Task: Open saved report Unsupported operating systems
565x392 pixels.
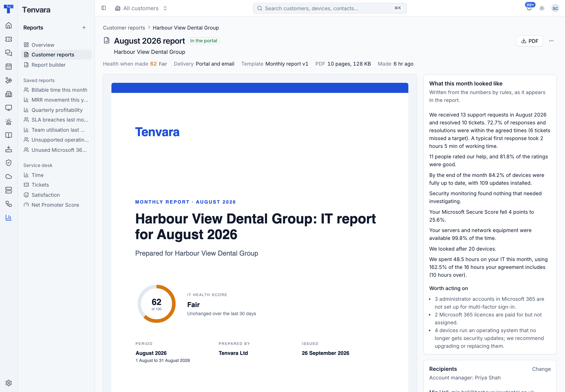Action: tap(56, 140)
